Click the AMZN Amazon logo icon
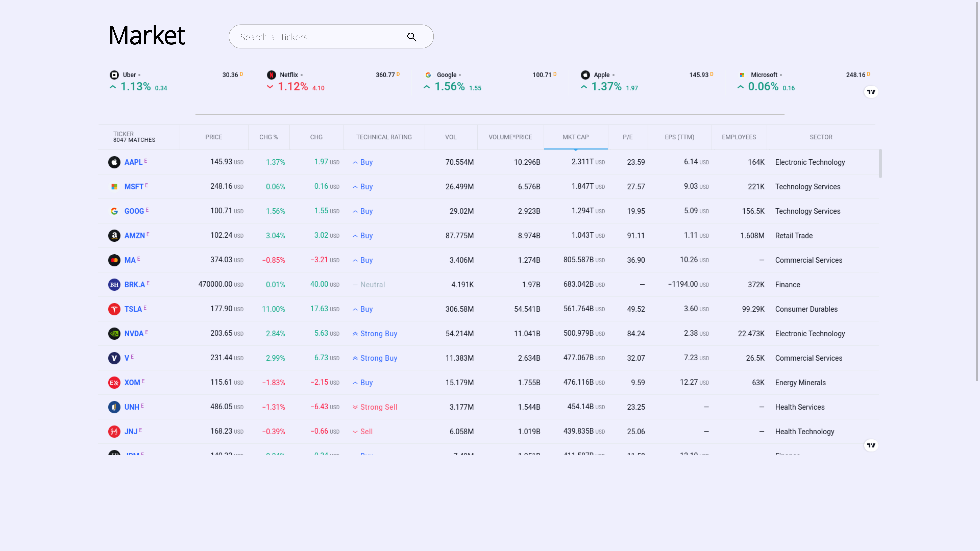This screenshot has width=980, height=551. [x=114, y=236]
